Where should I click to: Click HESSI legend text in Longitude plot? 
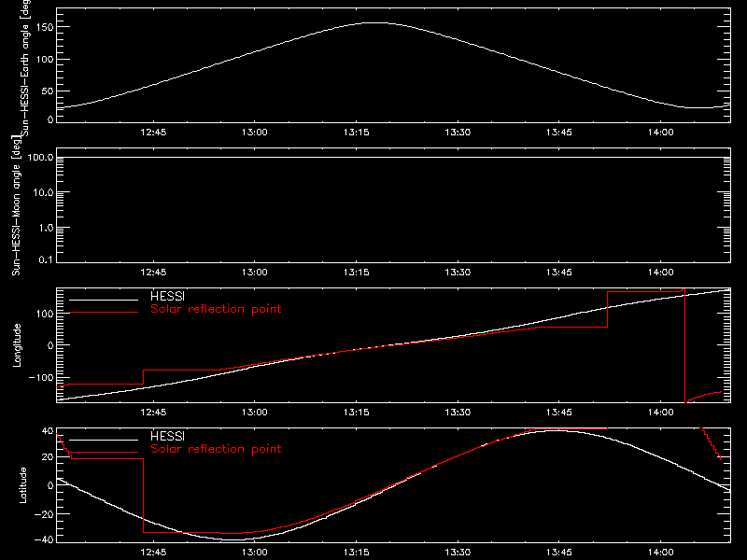tap(167, 296)
